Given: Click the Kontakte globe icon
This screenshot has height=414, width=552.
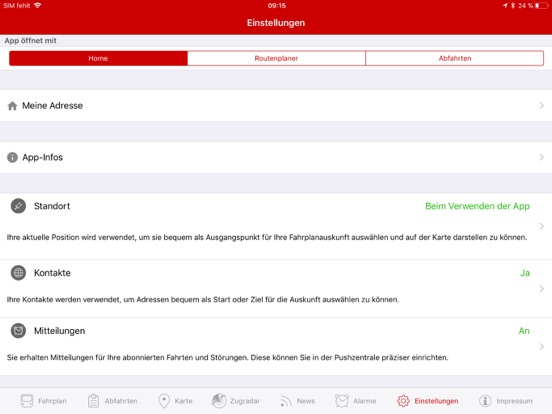Looking at the screenshot, I should [18, 273].
